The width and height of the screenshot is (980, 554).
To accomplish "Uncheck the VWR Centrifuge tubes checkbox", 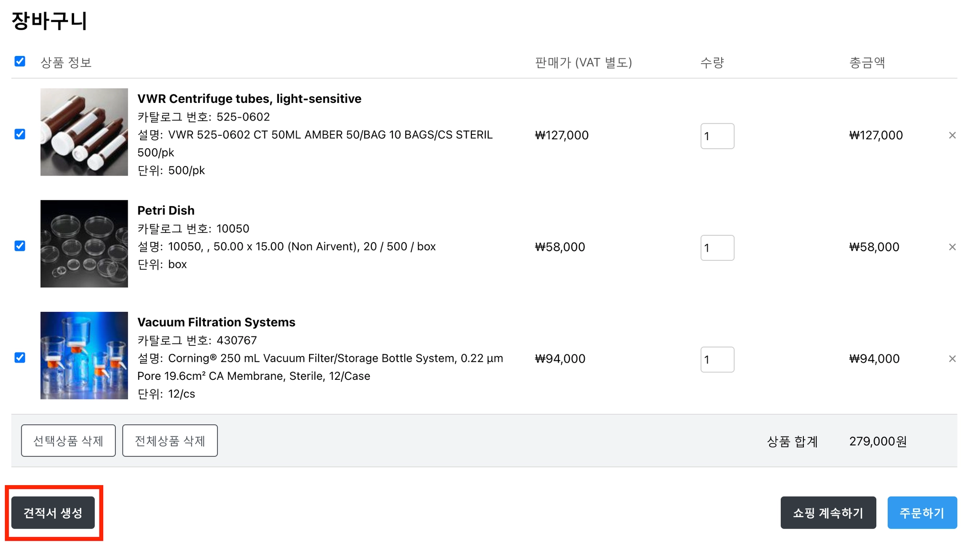I will coord(20,134).
